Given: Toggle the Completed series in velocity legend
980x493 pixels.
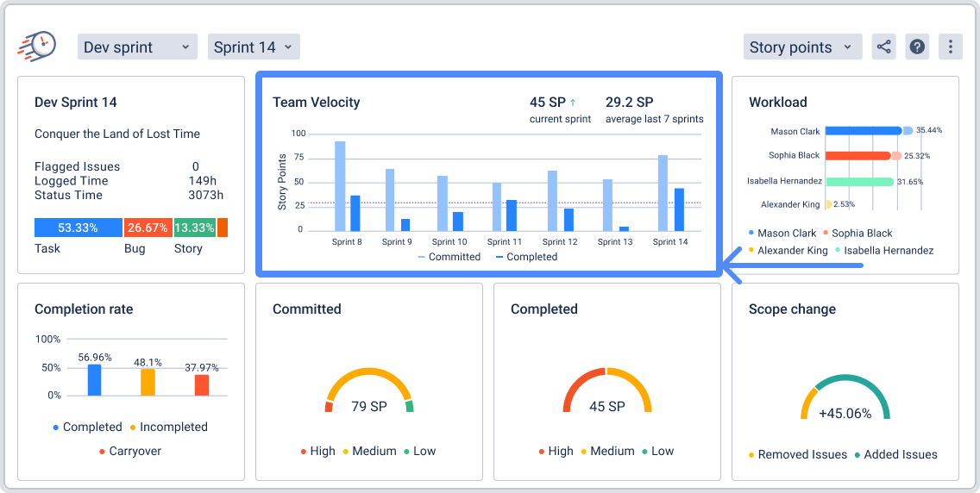Looking at the screenshot, I should (x=526, y=257).
